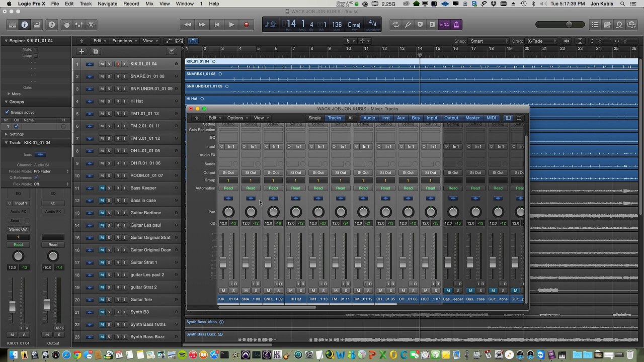
Task: Toggle Show Automation icon
Action: click(x=168, y=41)
